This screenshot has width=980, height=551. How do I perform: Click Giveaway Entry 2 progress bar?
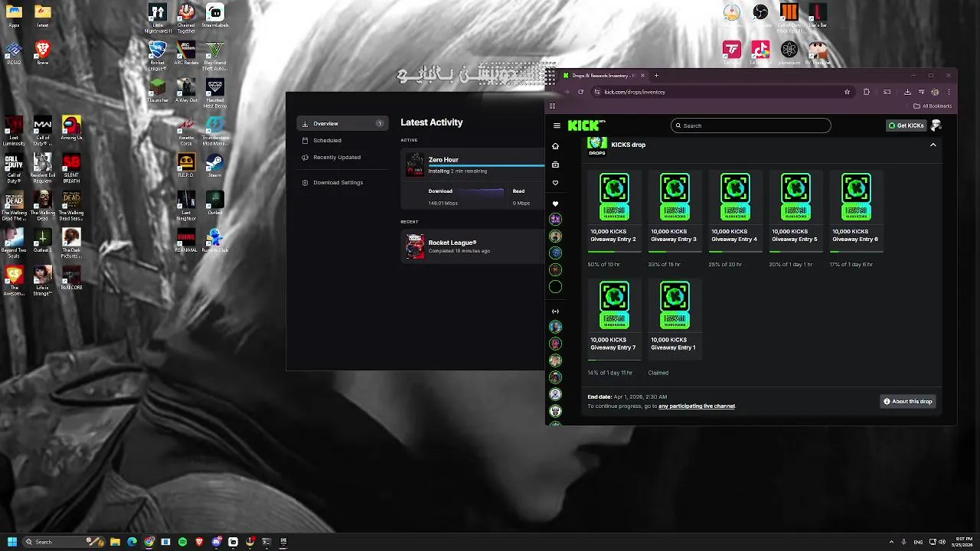click(614, 251)
